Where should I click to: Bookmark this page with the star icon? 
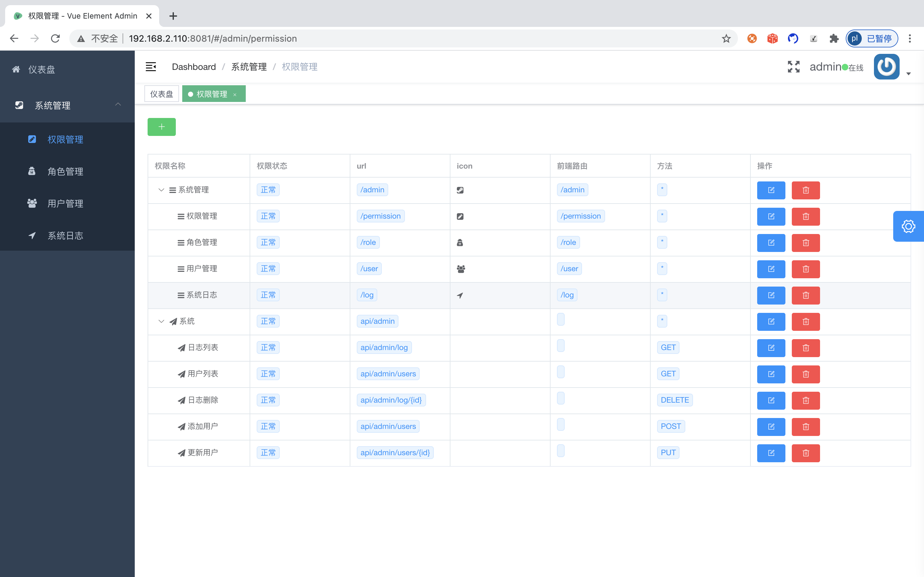(x=726, y=38)
